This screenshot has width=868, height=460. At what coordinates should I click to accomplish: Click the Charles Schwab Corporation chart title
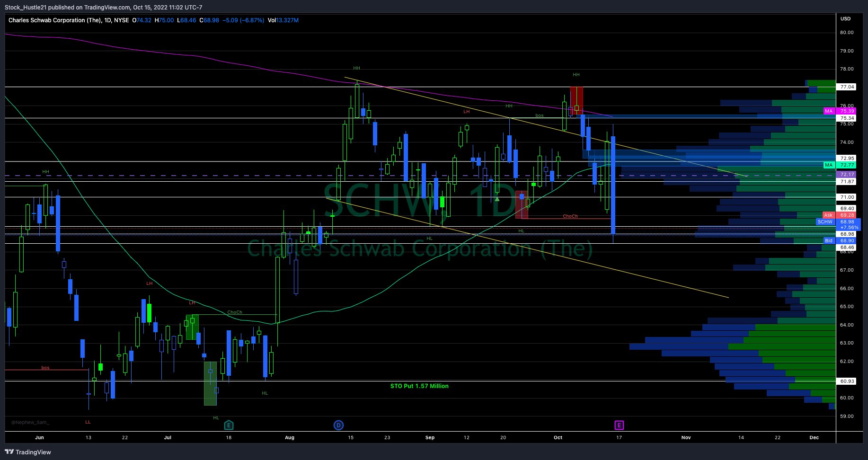pos(68,20)
